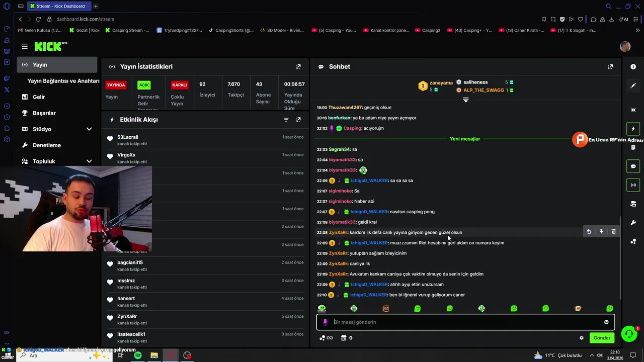The width and height of the screenshot is (644, 362).
Task: Take a snapshot using Opera toolbar icon
Action: pyautogui.click(x=553, y=19)
